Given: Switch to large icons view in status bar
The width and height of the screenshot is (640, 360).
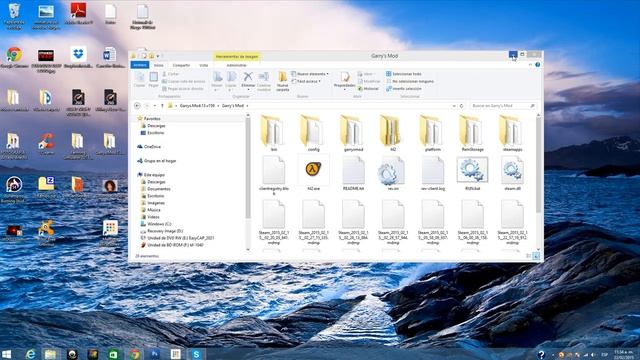Looking at the screenshot, I should point(536,256).
